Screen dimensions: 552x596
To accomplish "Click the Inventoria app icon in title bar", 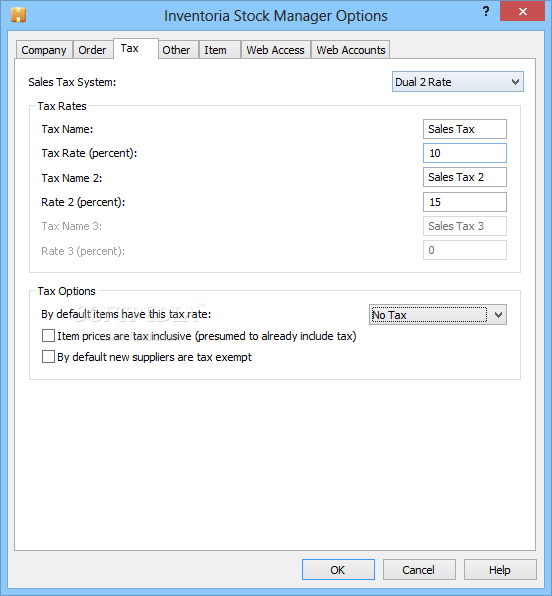I will point(18,15).
